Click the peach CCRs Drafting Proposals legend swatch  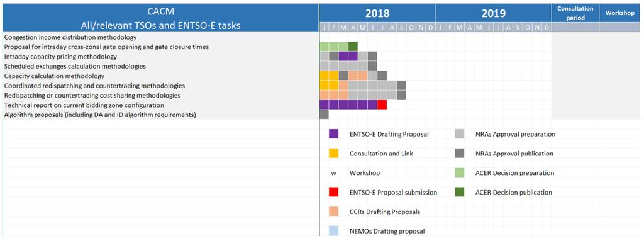[333, 212]
